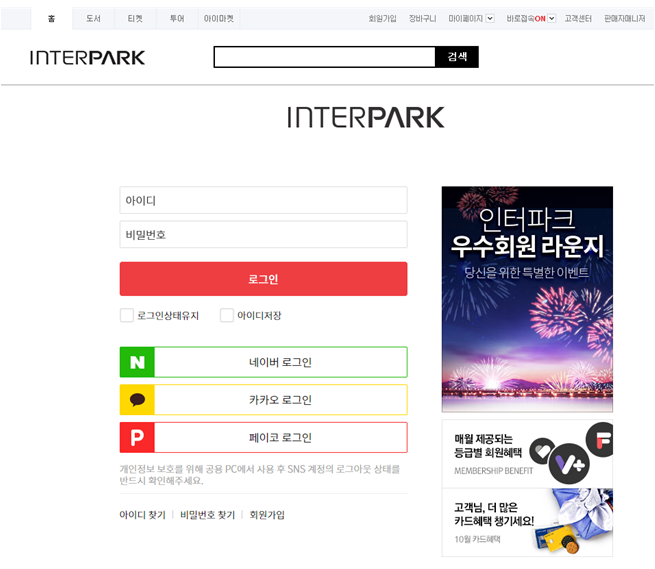Click the heart membership badge icon

pos(542,451)
